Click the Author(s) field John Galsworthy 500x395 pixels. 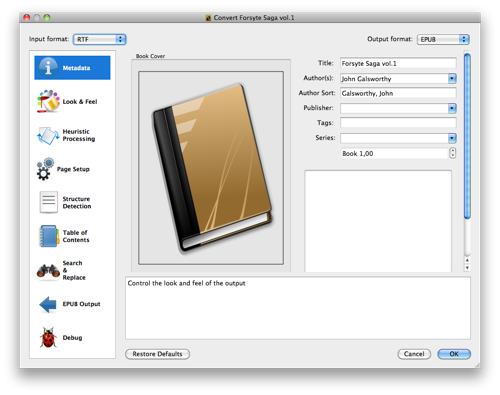[394, 79]
